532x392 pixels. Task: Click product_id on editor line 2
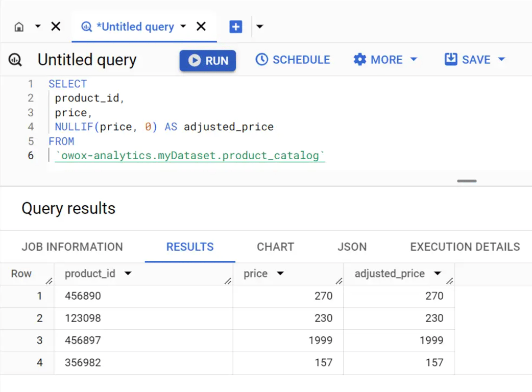pyautogui.click(x=87, y=99)
